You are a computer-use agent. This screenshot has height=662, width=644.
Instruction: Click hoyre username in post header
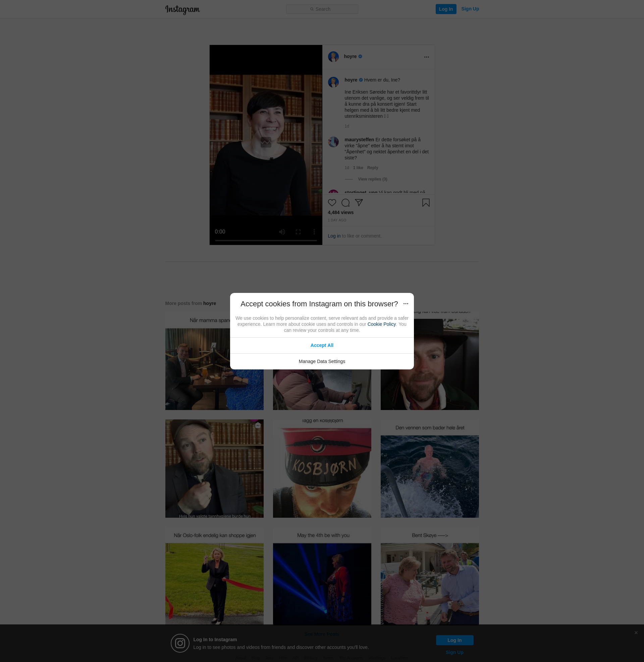[350, 56]
